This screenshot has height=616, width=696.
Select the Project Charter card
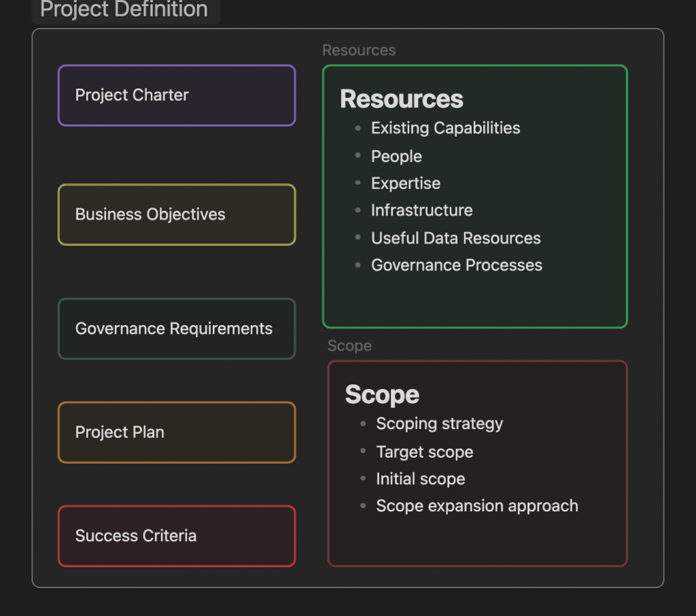[177, 95]
